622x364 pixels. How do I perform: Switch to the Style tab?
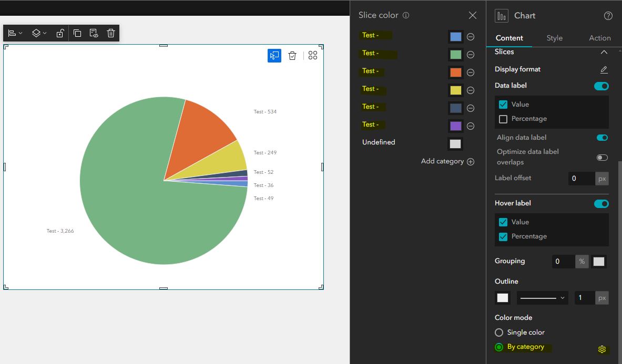(554, 38)
